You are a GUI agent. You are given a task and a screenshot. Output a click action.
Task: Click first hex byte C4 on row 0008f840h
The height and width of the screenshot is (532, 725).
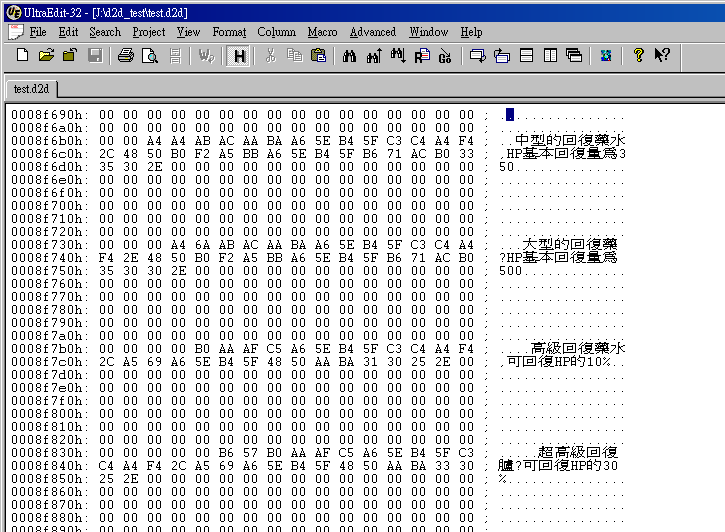coord(106,465)
